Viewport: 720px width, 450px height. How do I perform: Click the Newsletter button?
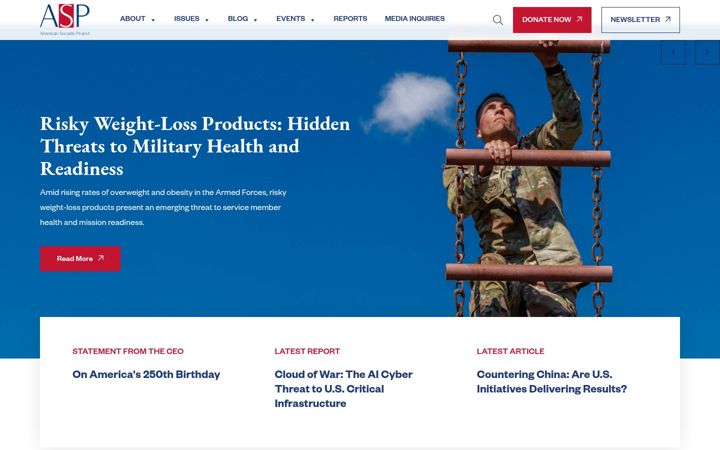(x=640, y=20)
